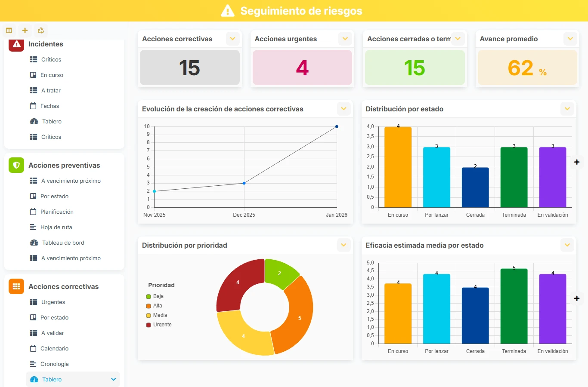This screenshot has width=588, height=387.
Task: Click the orange recycle icon in the sidebar toolbar
Action: coord(41,31)
